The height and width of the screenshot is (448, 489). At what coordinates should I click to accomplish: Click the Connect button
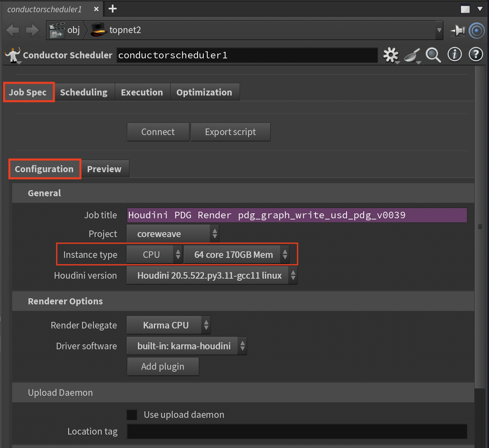coord(158,132)
